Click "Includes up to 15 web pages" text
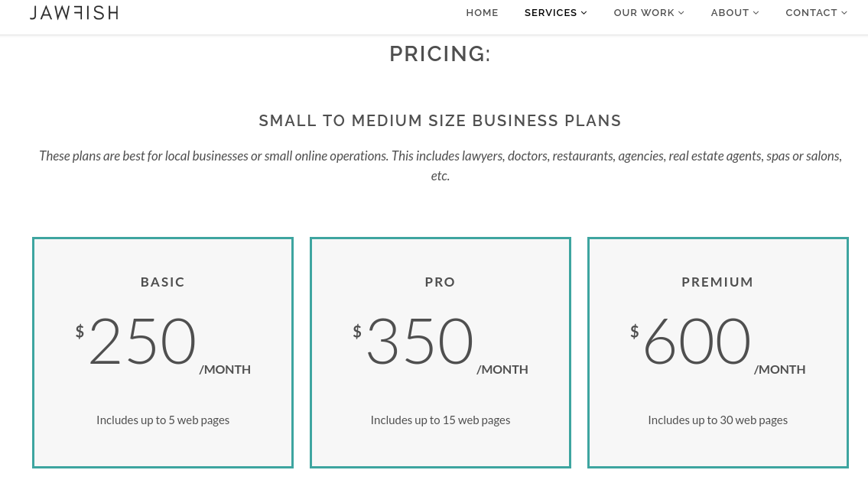Image resolution: width=868 pixels, height=483 pixels. [440, 420]
